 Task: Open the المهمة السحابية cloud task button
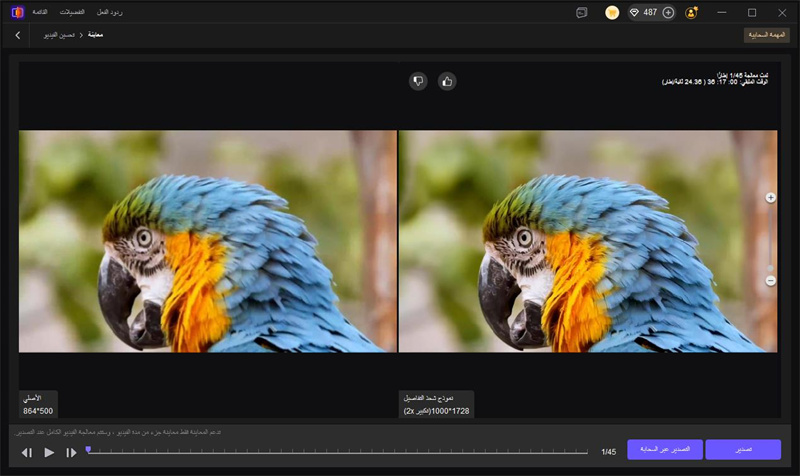[x=767, y=35]
